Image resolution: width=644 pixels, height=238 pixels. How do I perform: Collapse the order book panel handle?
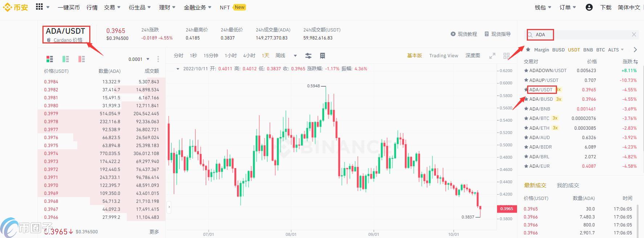[x=169, y=207]
